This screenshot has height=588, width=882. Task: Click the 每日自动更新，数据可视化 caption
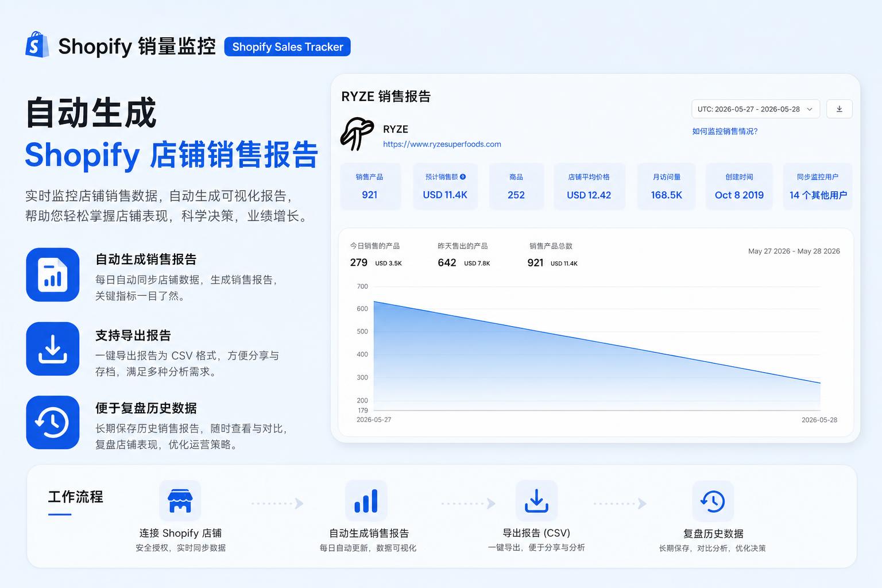(368, 548)
